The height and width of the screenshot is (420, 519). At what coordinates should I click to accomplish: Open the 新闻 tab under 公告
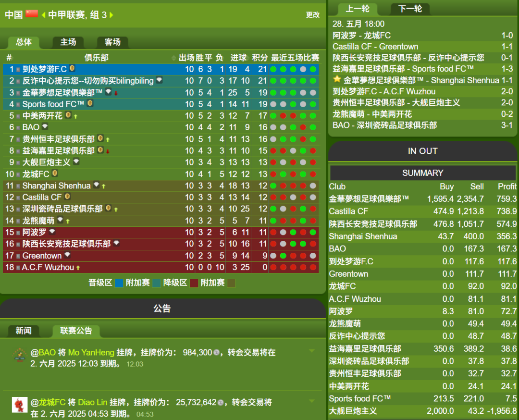click(x=24, y=331)
